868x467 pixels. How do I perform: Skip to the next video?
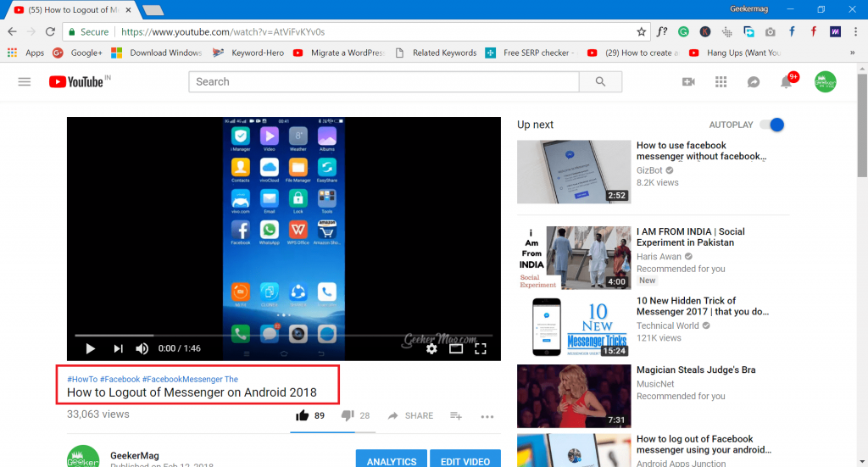pos(118,348)
